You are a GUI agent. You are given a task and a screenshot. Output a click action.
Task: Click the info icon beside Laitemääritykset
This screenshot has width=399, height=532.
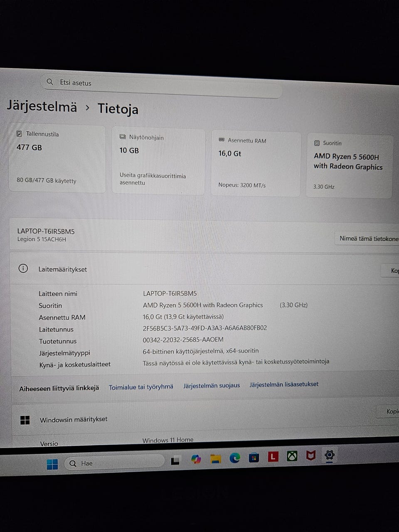click(x=23, y=268)
